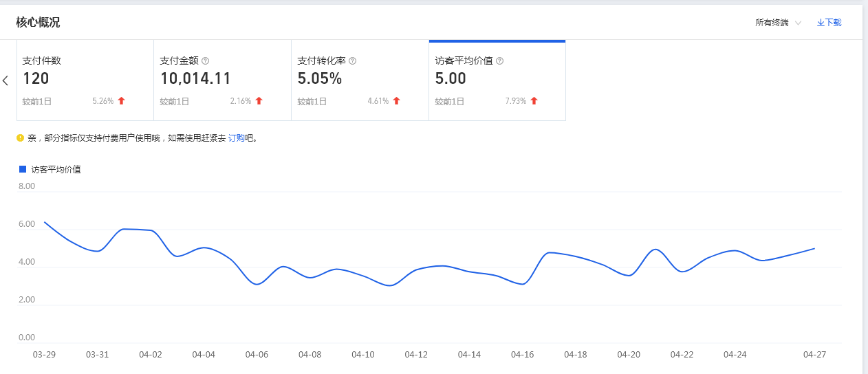The image size is (868, 374).
Task: Click the 6.00 y-axis label
Action: [x=27, y=224]
